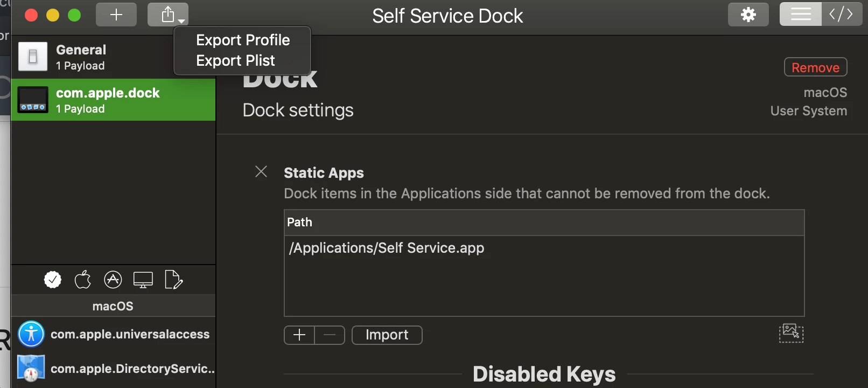Open the gear settings button

[748, 15]
